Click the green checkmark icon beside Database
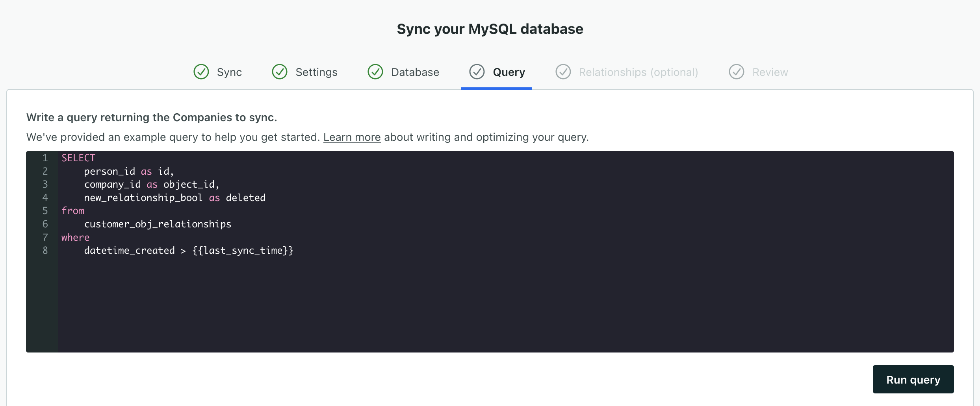This screenshot has height=406, width=980. tap(375, 72)
